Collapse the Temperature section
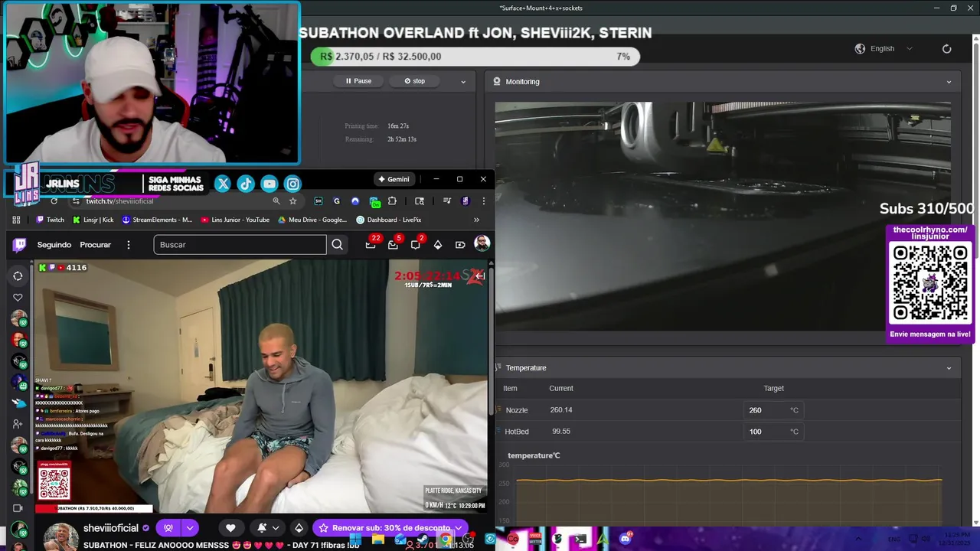Screen dimensions: 980x551 click(949, 368)
